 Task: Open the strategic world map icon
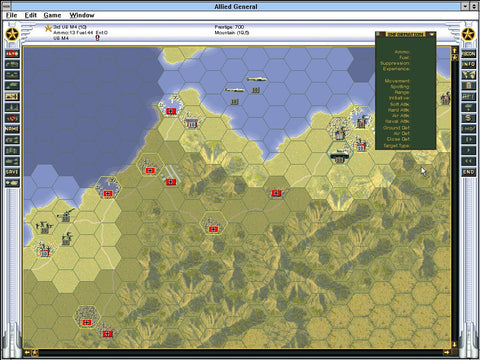point(468,75)
